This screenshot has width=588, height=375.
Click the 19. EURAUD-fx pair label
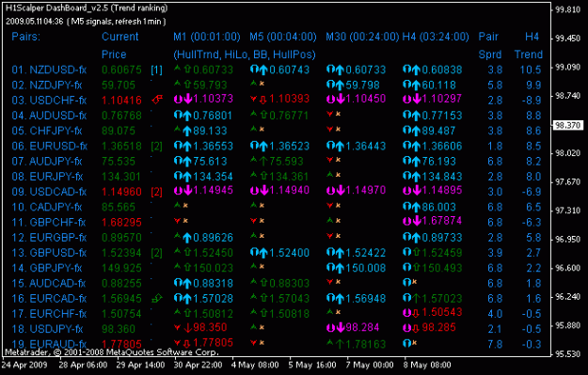[x=49, y=344]
